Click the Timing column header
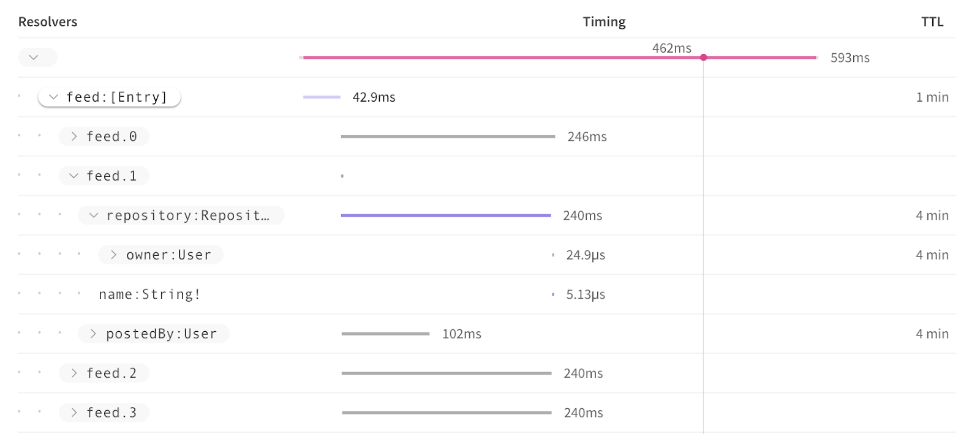Image resolution: width=980 pixels, height=434 pixels. pos(604,22)
